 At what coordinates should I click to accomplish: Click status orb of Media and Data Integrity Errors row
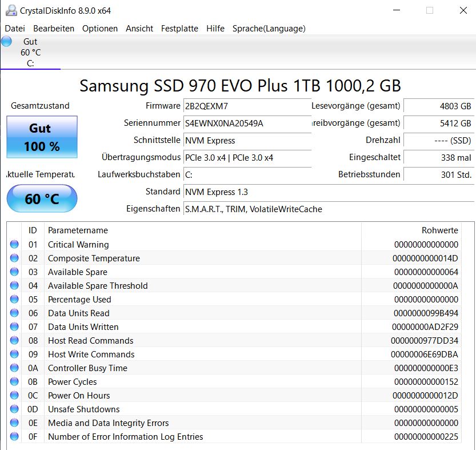[x=14, y=423]
